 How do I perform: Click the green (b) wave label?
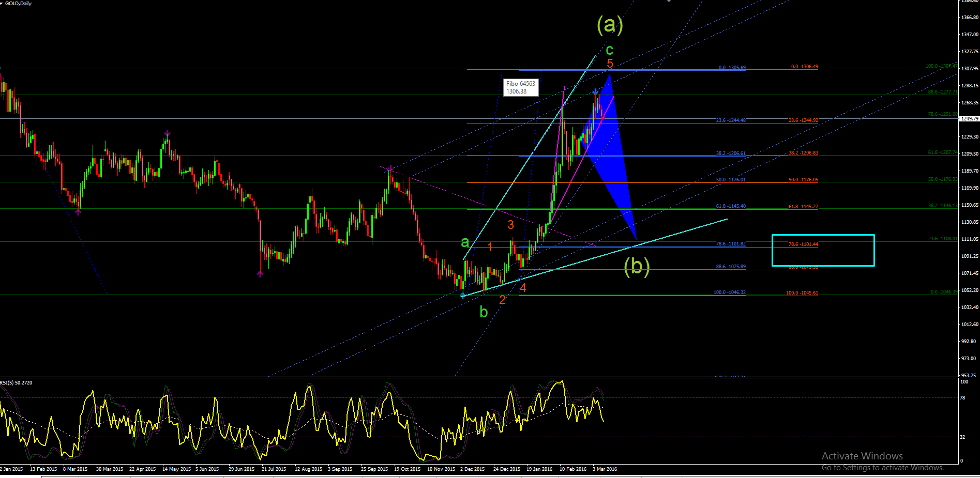(x=637, y=266)
